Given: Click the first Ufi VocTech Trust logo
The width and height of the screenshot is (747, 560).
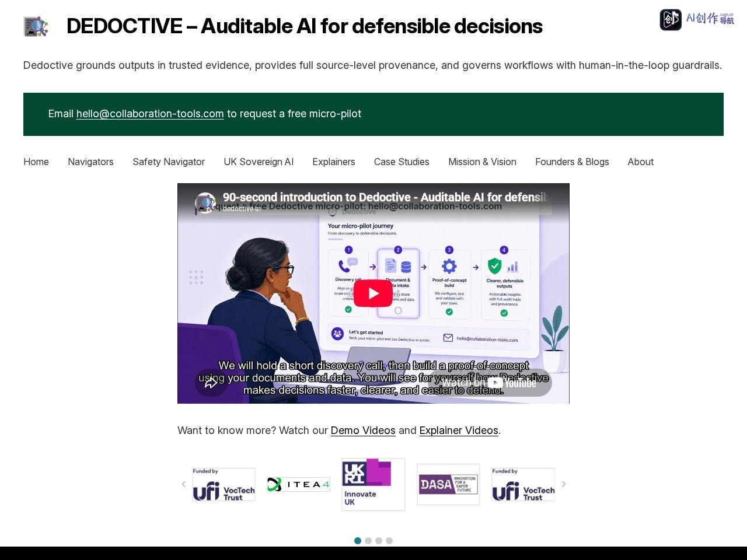Looking at the screenshot, I should coord(224,484).
